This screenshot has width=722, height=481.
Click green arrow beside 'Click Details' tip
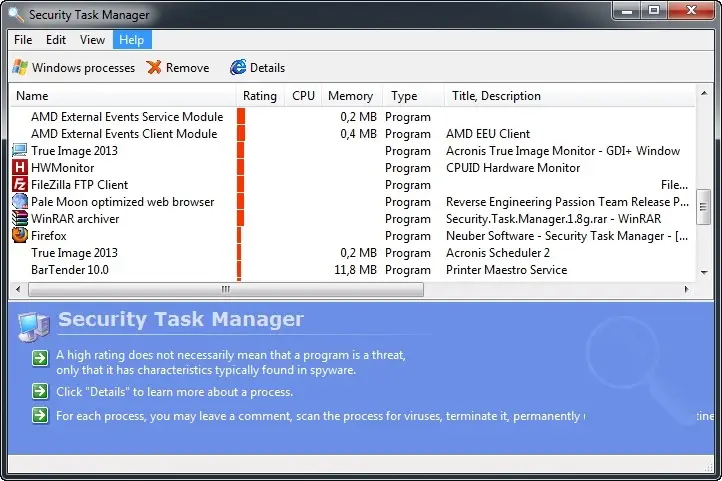[40, 392]
